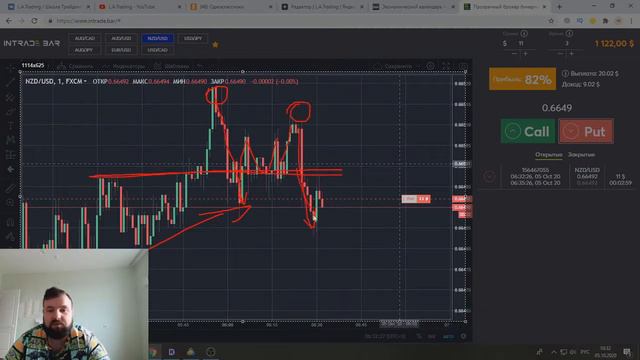This screenshot has width=640, height=360.
Task: Select the trend line drawing tool
Action: point(10,82)
